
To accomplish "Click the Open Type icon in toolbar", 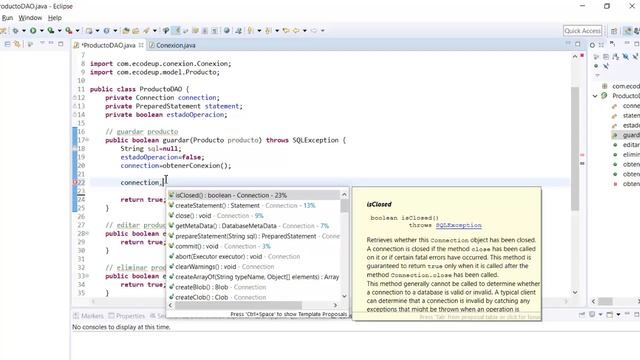I will [126, 31].
